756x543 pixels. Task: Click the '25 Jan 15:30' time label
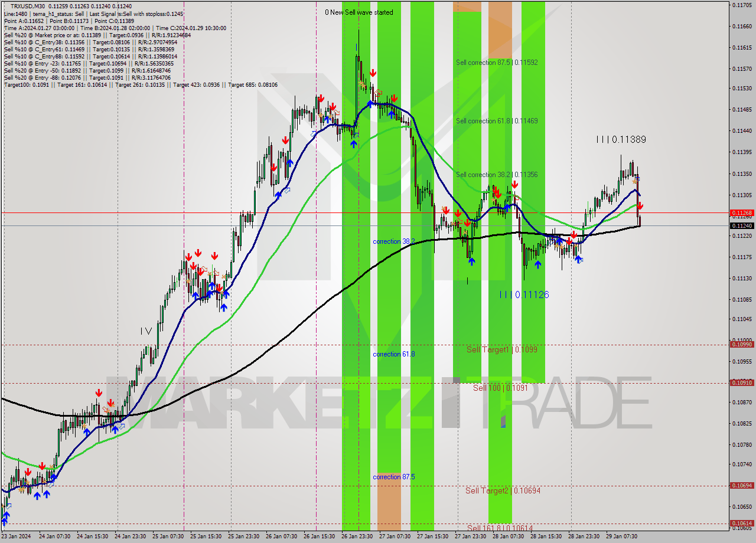(x=206, y=537)
